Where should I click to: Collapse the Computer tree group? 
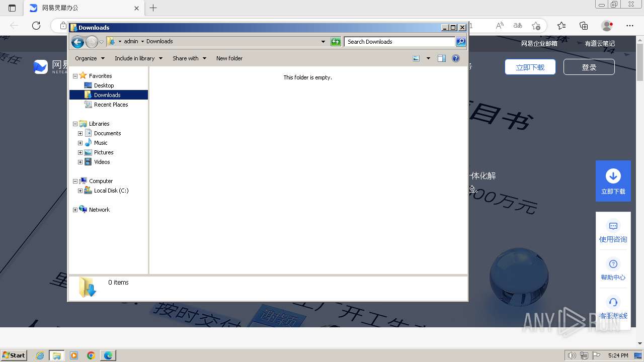point(75,181)
